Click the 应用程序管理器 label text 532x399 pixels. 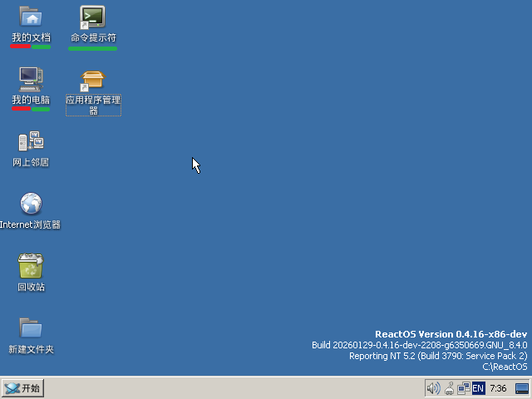[x=93, y=105]
